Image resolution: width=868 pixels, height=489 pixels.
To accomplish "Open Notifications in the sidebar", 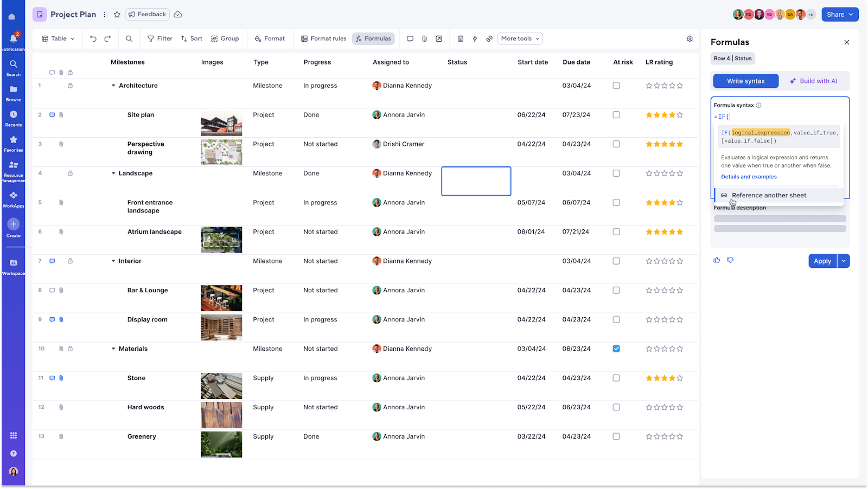I will point(13,41).
